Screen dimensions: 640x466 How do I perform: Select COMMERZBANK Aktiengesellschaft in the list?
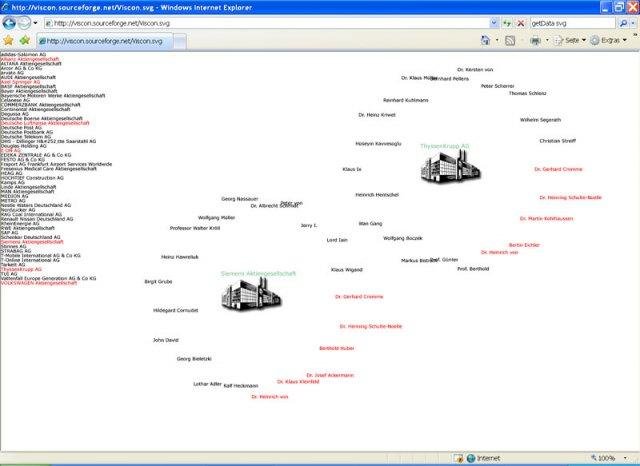click(x=40, y=105)
